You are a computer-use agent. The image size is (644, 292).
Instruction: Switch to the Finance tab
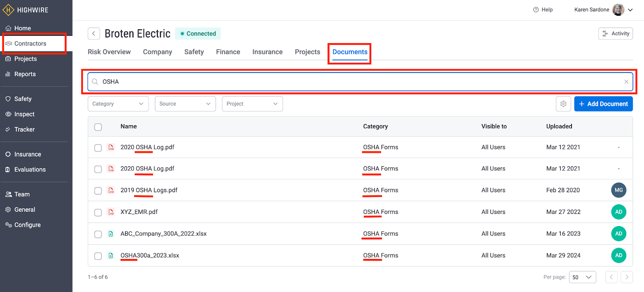point(228,52)
